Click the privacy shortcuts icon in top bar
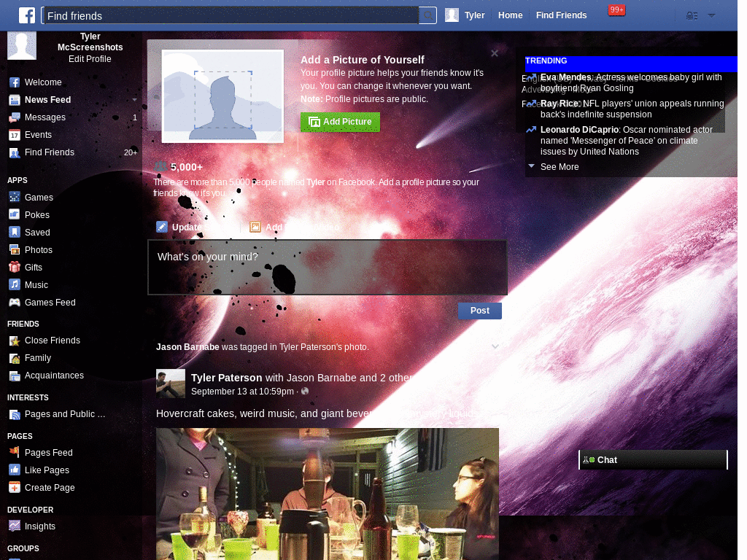Viewport: 747px width, 560px height. (x=692, y=16)
